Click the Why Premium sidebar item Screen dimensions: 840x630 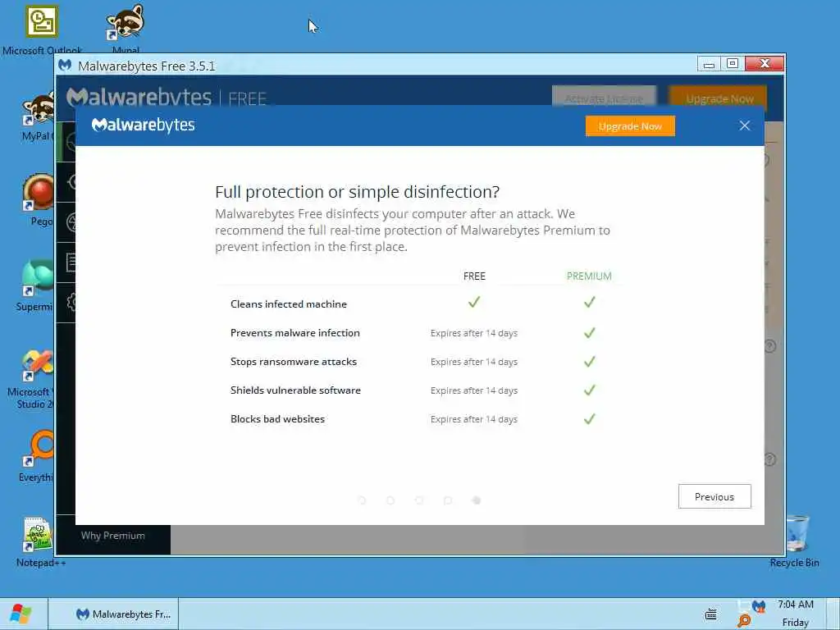point(113,536)
